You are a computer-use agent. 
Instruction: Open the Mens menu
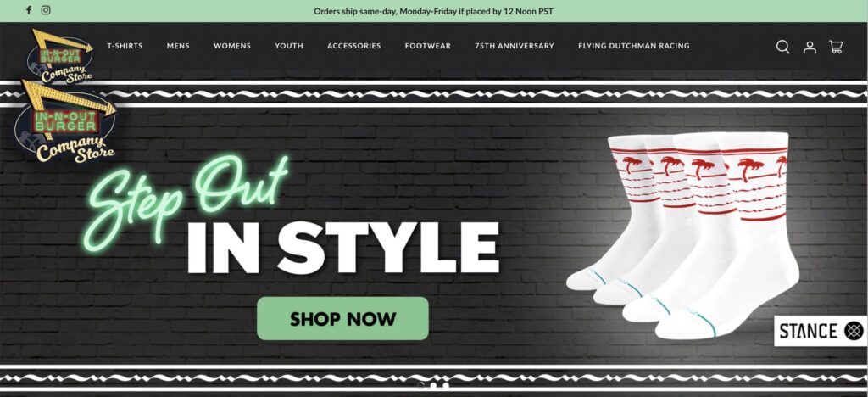[178, 46]
